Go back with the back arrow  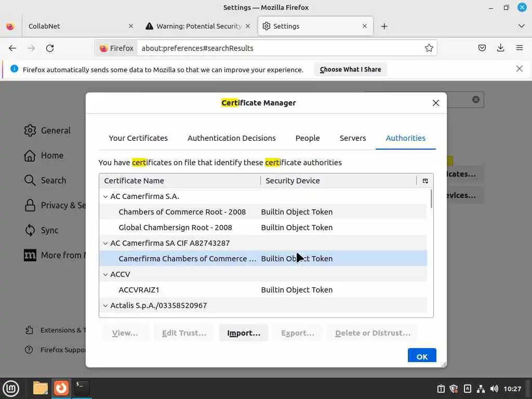coord(12,48)
